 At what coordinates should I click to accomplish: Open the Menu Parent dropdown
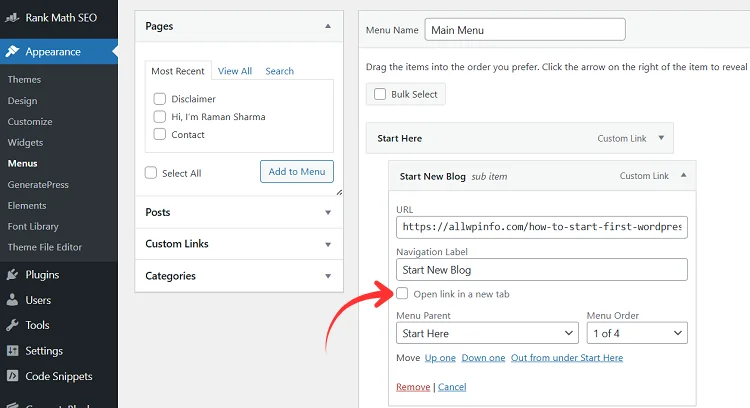coord(487,333)
